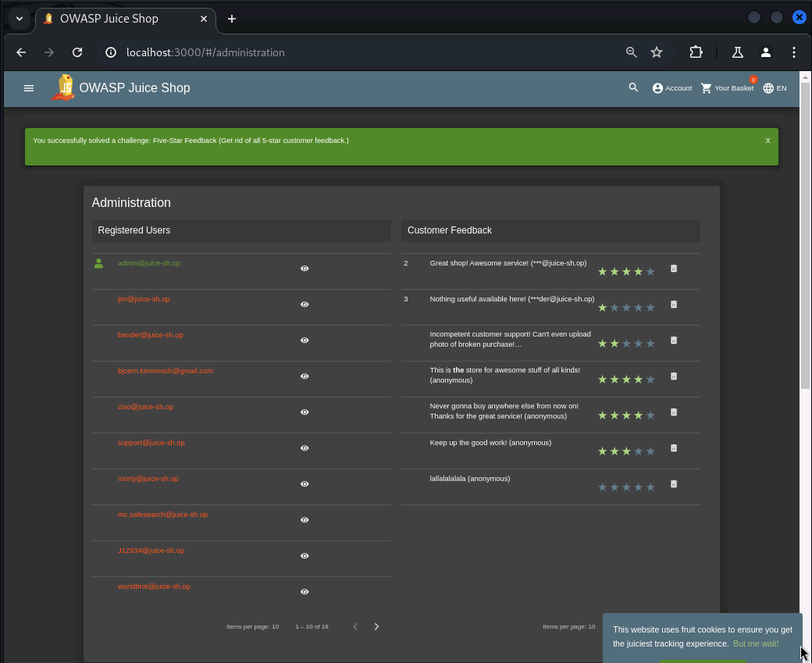Open the browser extensions menu
This screenshot has height=663, width=812.
696,52
